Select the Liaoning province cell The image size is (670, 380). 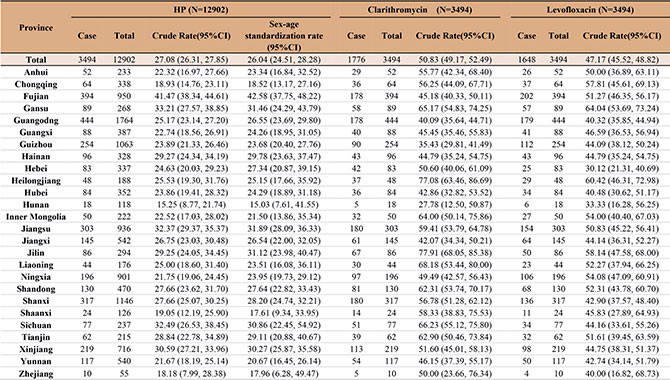[36, 265]
